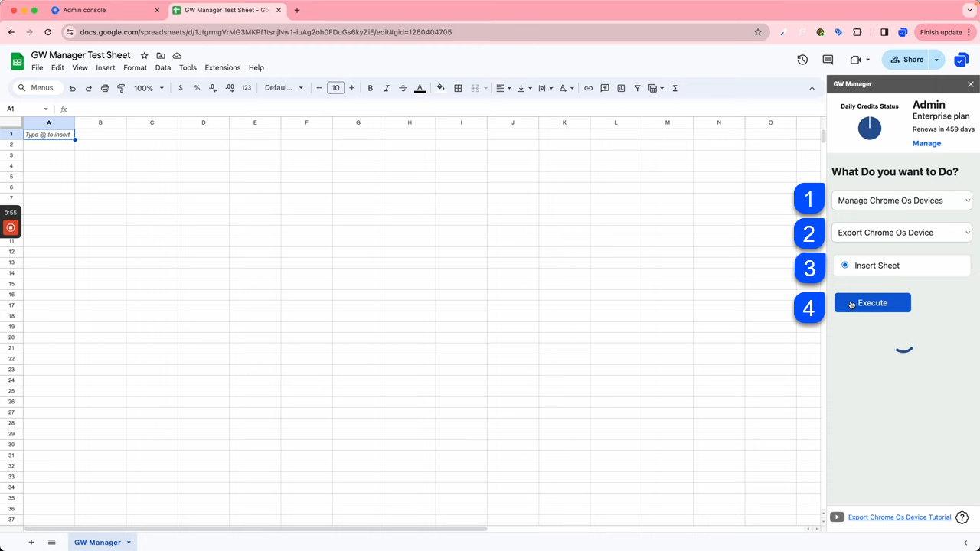The image size is (980, 551).
Task: Decrease font size with minus button
Action: coord(319,88)
